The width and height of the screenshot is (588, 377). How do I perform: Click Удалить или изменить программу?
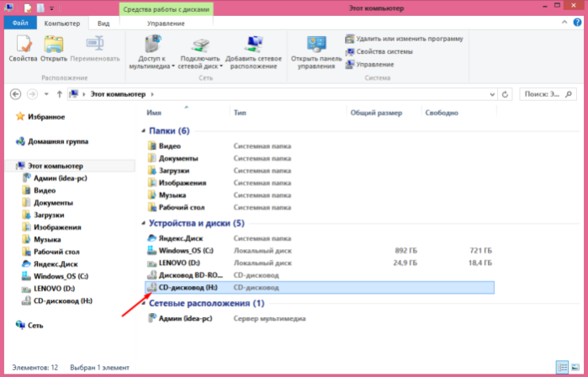[x=405, y=39]
